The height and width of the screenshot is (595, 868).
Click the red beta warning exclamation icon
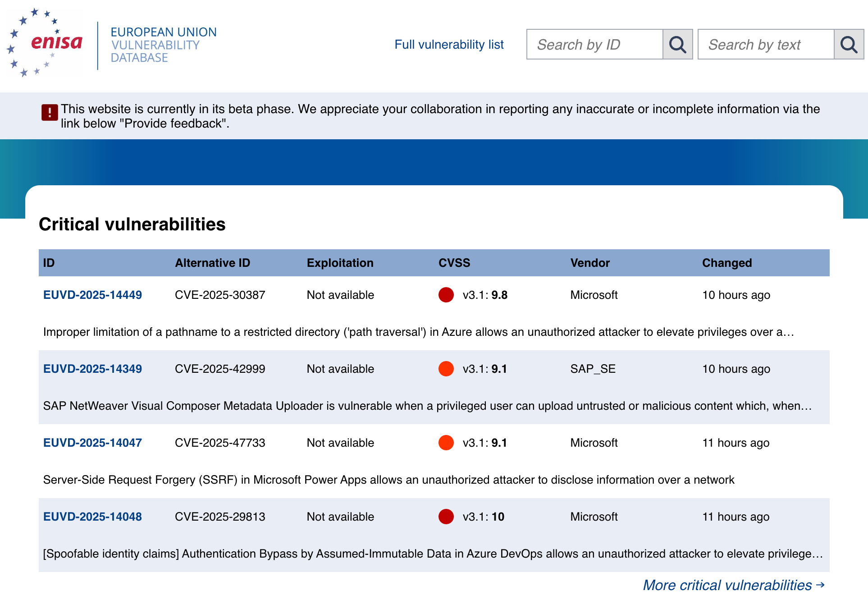50,113
